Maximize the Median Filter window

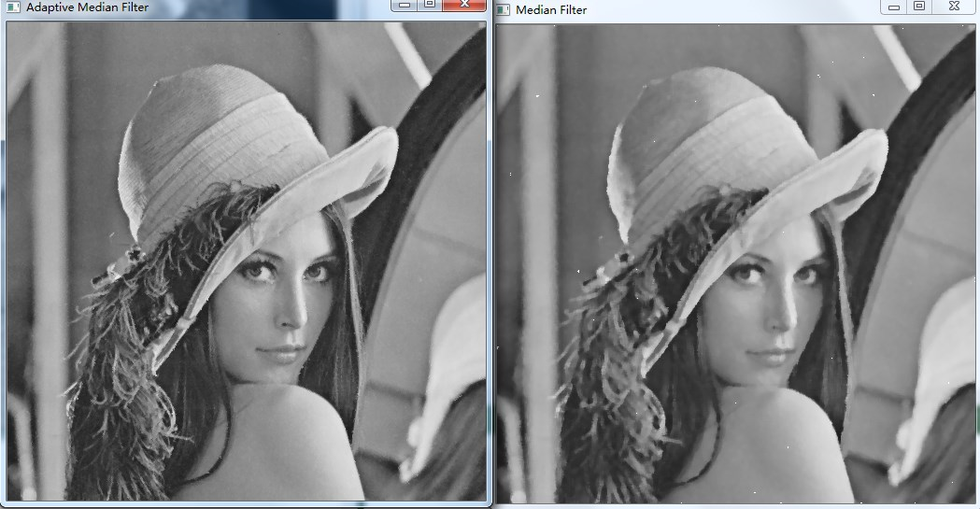click(919, 7)
